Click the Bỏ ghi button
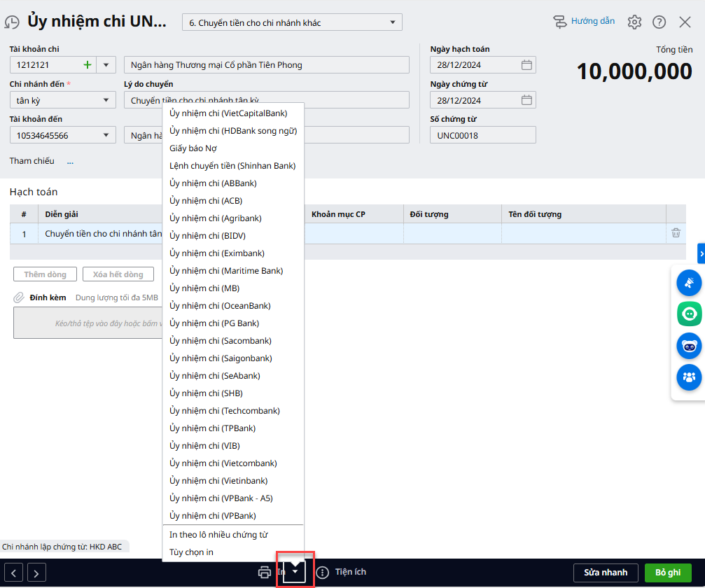The height and width of the screenshot is (588, 705). tap(668, 572)
